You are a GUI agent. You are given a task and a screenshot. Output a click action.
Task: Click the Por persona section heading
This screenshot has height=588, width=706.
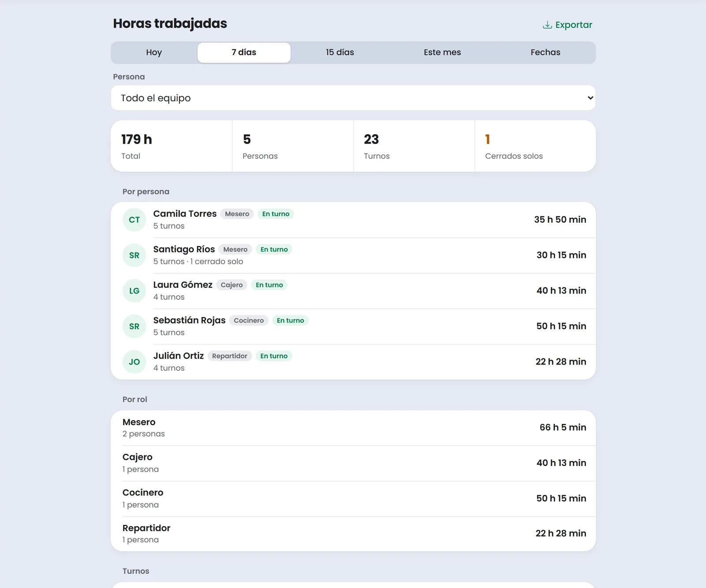[146, 192]
